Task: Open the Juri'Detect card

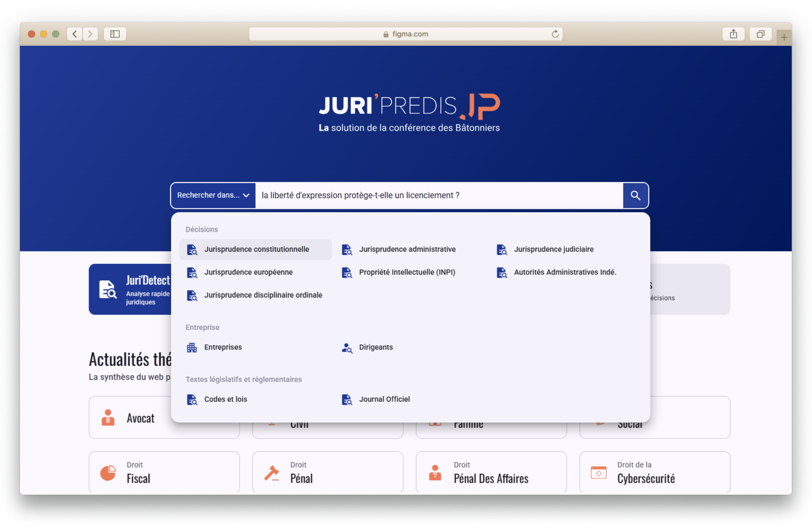Action: pyautogui.click(x=130, y=289)
